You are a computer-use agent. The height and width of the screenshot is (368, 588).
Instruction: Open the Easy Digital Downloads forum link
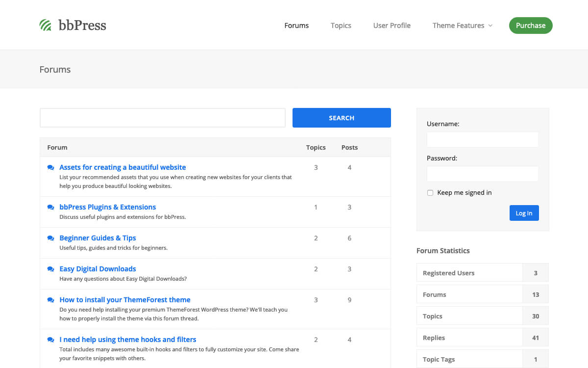tap(98, 269)
